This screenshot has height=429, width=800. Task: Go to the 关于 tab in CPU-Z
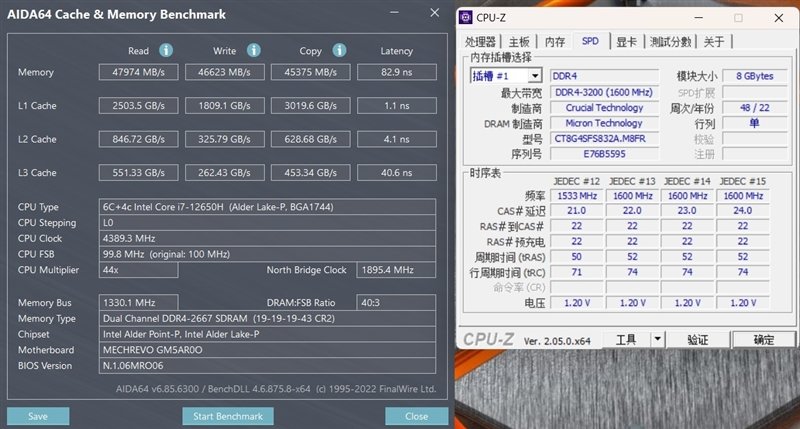[714, 42]
